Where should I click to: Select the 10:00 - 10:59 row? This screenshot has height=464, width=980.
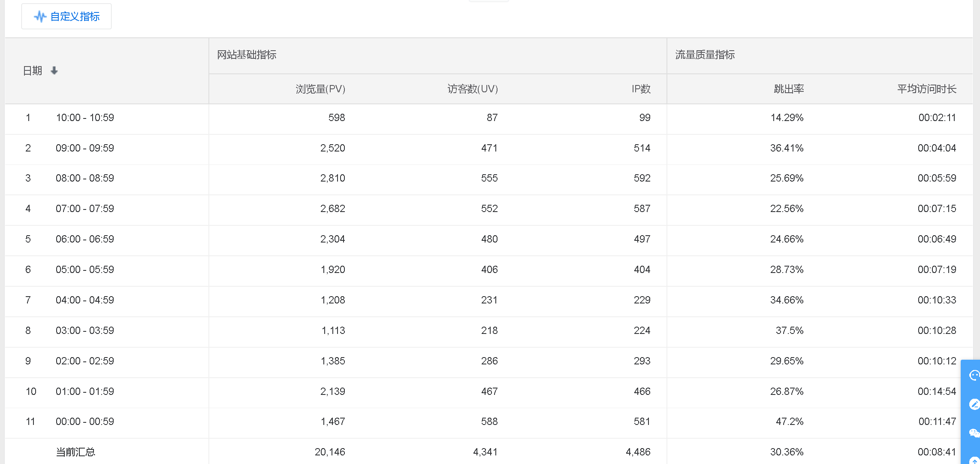(x=85, y=118)
